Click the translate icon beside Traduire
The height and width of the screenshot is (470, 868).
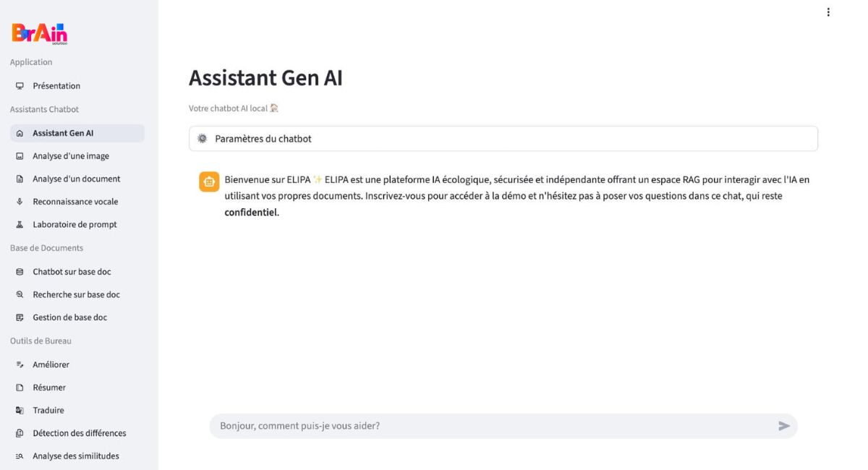click(x=20, y=411)
